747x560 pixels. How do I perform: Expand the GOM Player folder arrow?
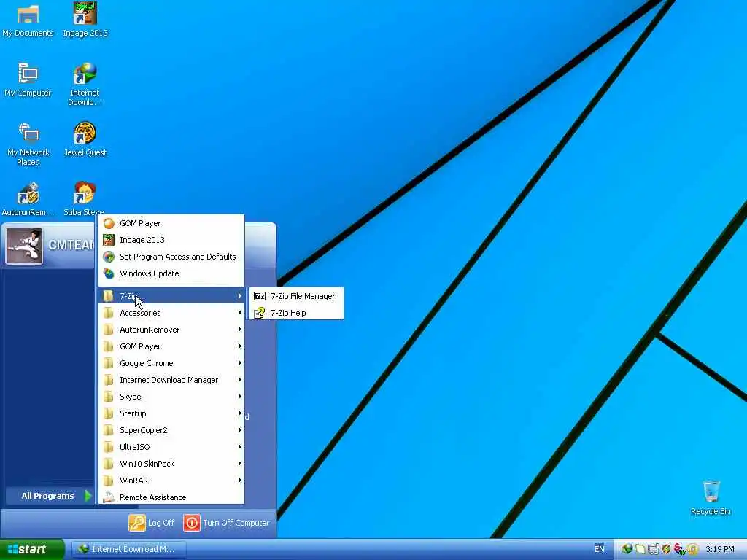(239, 346)
